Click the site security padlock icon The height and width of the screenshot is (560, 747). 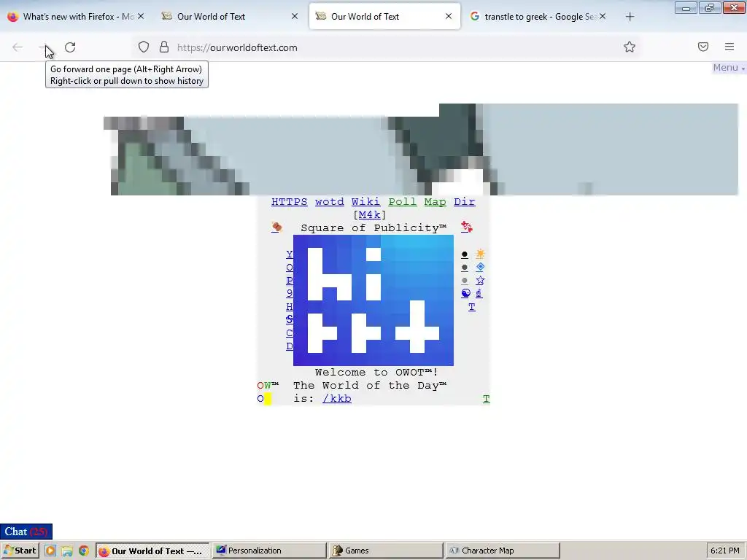click(x=164, y=47)
